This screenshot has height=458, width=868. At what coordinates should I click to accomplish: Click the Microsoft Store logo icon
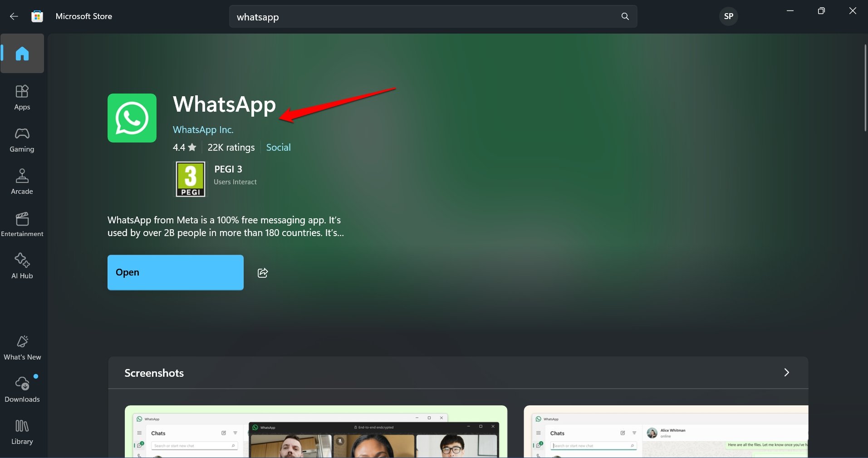tap(37, 16)
